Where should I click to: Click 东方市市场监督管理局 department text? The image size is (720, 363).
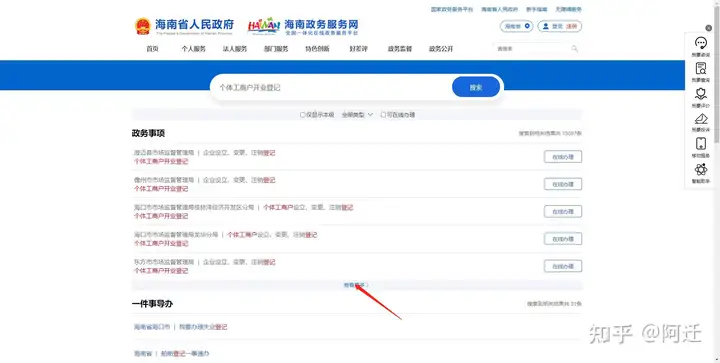[x=164, y=262]
